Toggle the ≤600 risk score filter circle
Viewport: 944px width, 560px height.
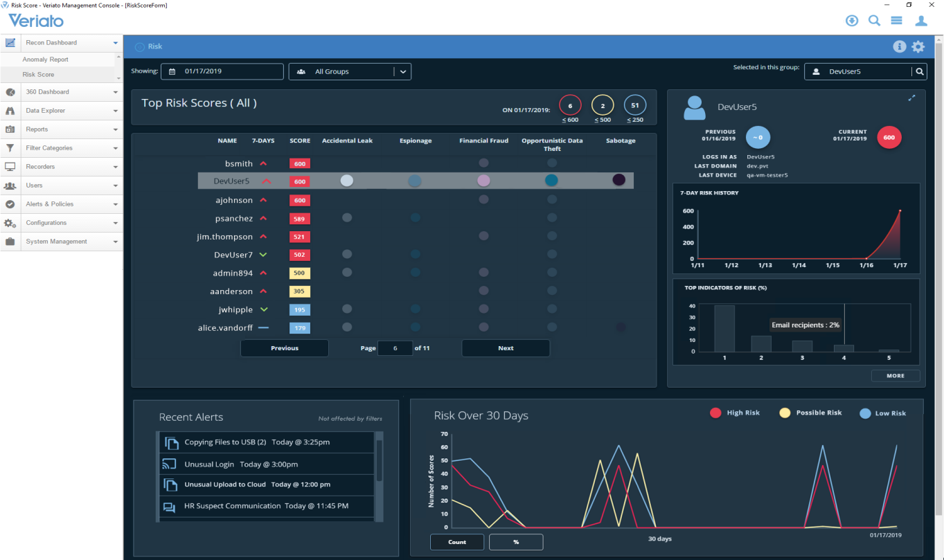click(x=569, y=105)
